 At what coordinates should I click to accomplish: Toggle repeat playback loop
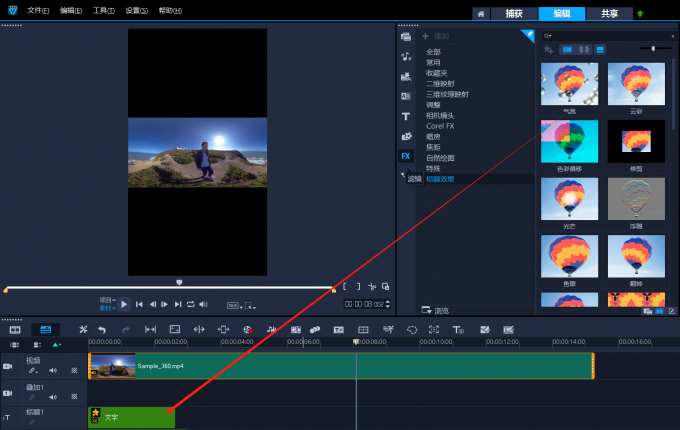point(190,304)
